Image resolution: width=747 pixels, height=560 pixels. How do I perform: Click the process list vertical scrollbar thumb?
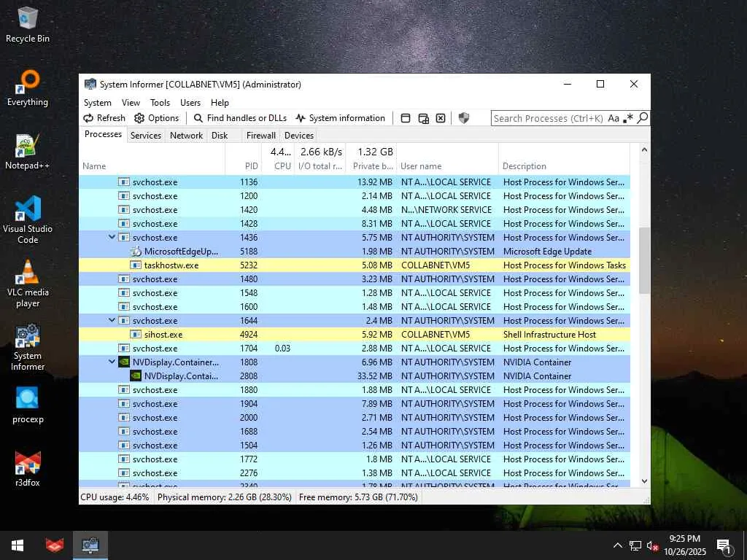(644, 260)
